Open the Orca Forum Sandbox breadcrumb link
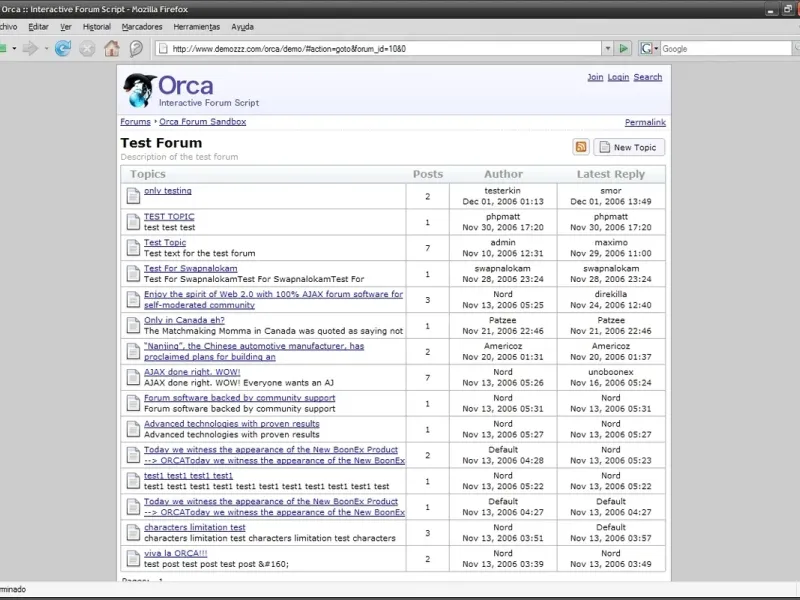The image size is (800, 600). pos(203,121)
